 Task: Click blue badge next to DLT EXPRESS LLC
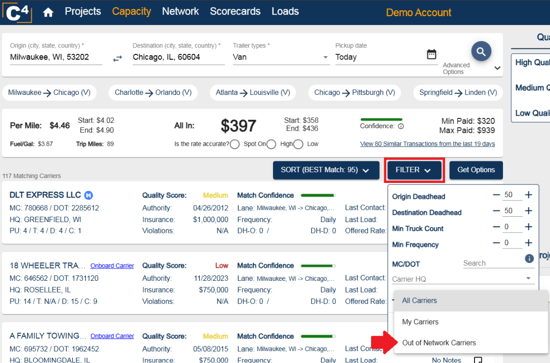point(89,195)
